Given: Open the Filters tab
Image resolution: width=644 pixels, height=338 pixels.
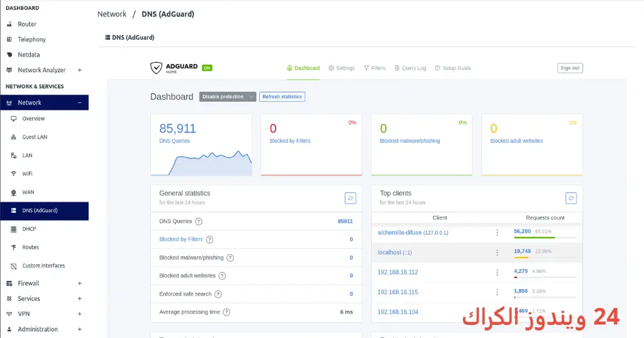Looking at the screenshot, I should pyautogui.click(x=375, y=68).
